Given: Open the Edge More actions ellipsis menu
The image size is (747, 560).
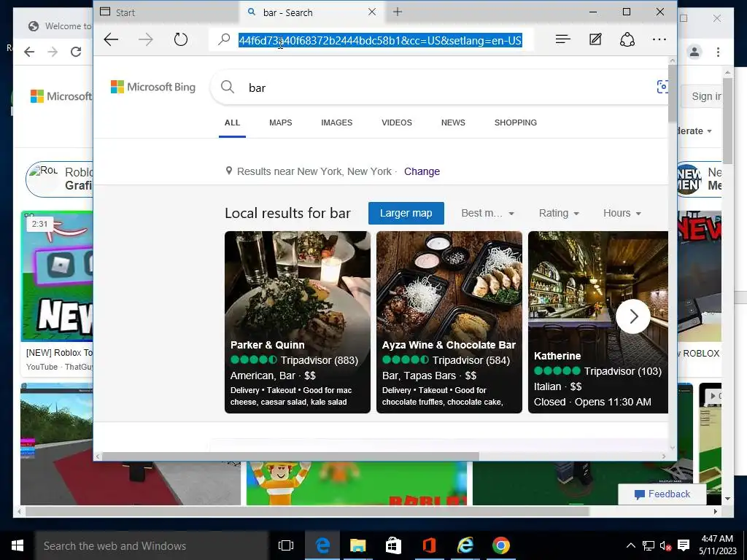Looking at the screenshot, I should [x=659, y=39].
